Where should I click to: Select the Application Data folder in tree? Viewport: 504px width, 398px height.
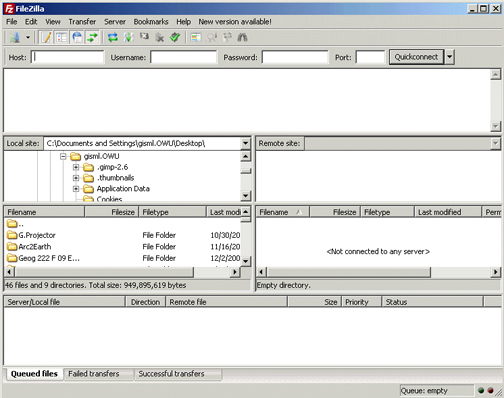pyautogui.click(x=123, y=189)
